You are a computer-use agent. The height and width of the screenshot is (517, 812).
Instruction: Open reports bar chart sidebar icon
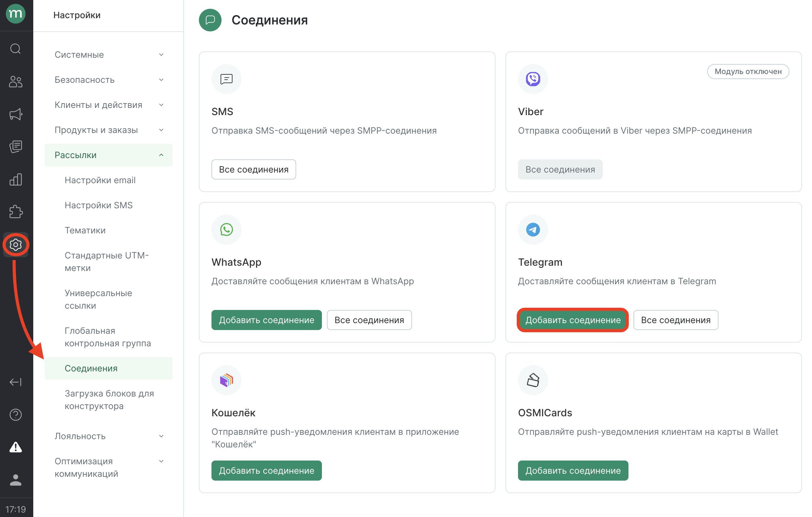click(x=15, y=179)
